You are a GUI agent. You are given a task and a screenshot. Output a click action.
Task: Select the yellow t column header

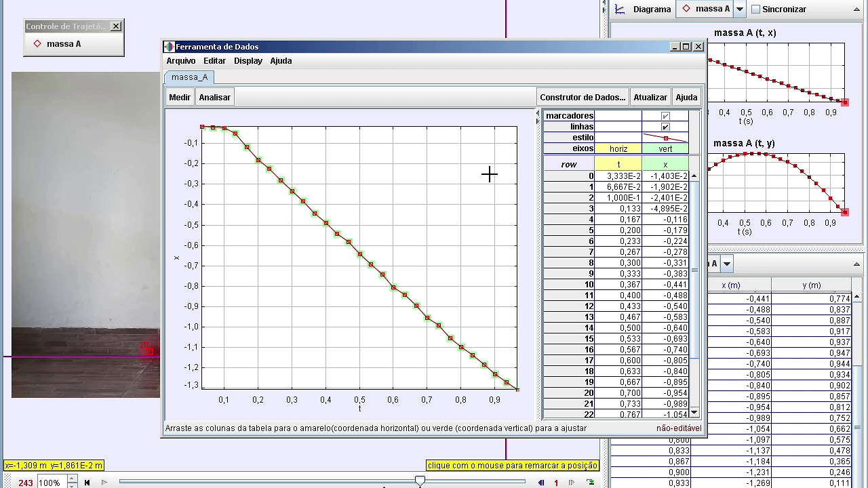click(x=618, y=165)
